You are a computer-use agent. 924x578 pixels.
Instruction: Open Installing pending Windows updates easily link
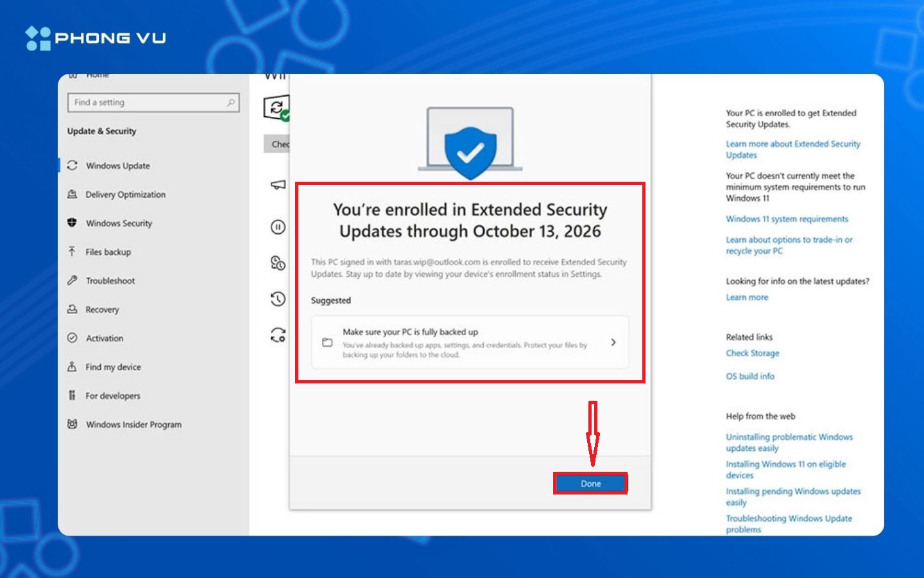click(793, 497)
